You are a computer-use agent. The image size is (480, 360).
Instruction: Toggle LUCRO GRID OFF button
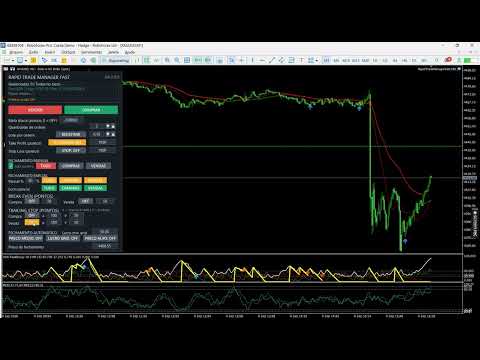click(x=63, y=239)
